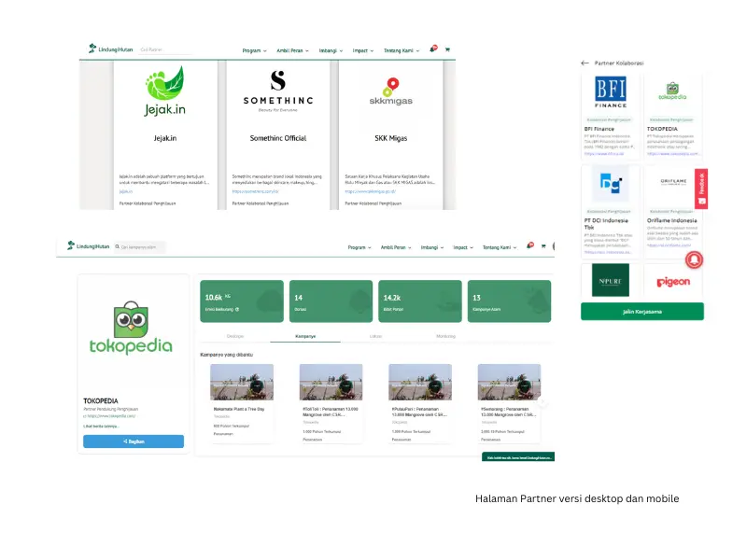Switch to the Lokasi tab

[375, 336]
